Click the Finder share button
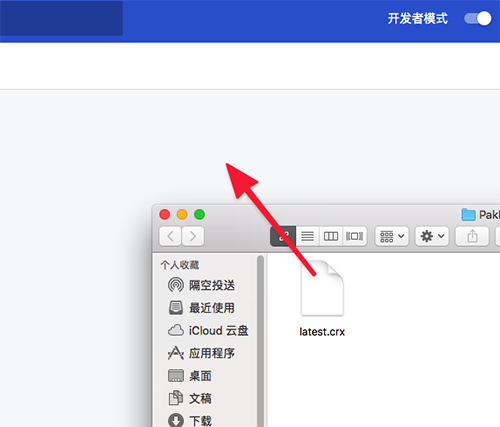The image size is (500, 427). (x=472, y=236)
